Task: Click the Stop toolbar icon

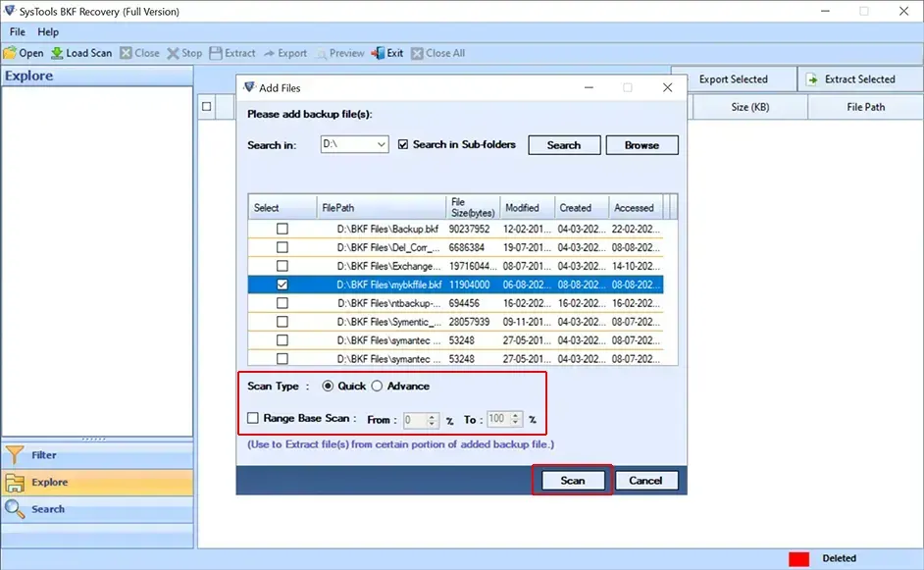Action: [173, 53]
